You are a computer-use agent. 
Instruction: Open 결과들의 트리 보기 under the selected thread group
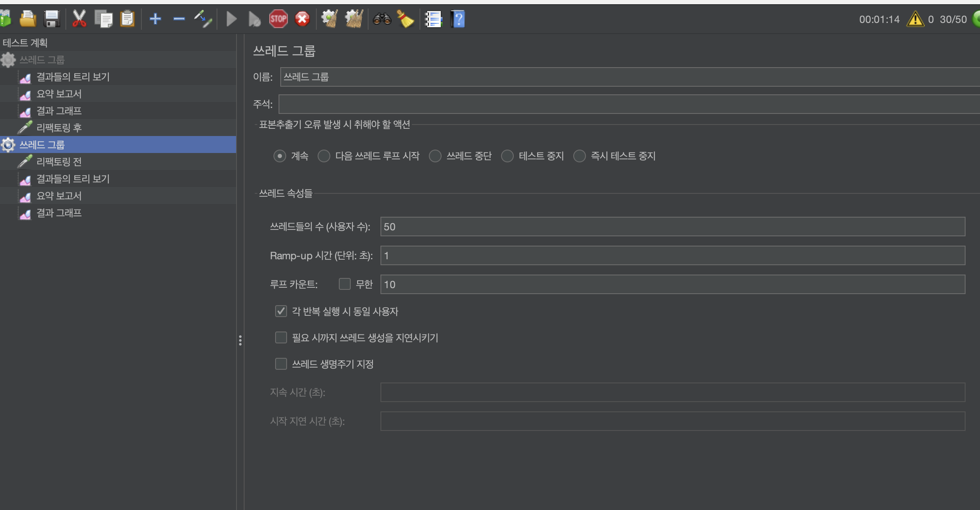(73, 179)
